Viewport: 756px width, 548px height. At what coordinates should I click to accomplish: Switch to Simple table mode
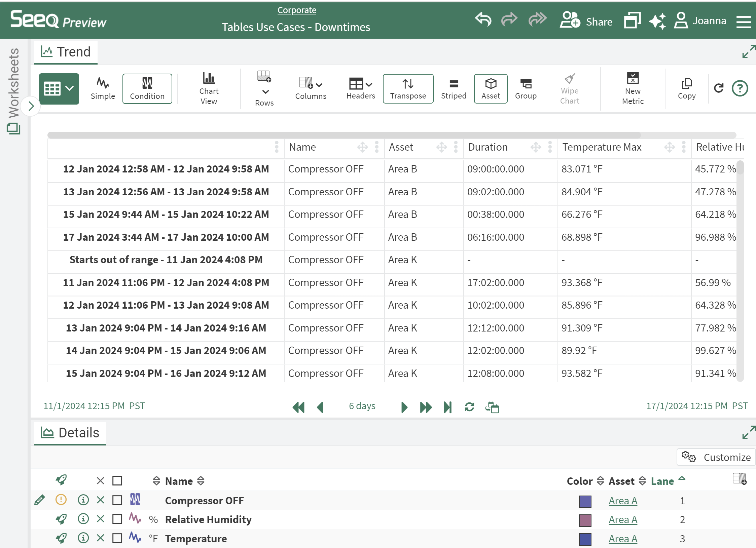[103, 89]
